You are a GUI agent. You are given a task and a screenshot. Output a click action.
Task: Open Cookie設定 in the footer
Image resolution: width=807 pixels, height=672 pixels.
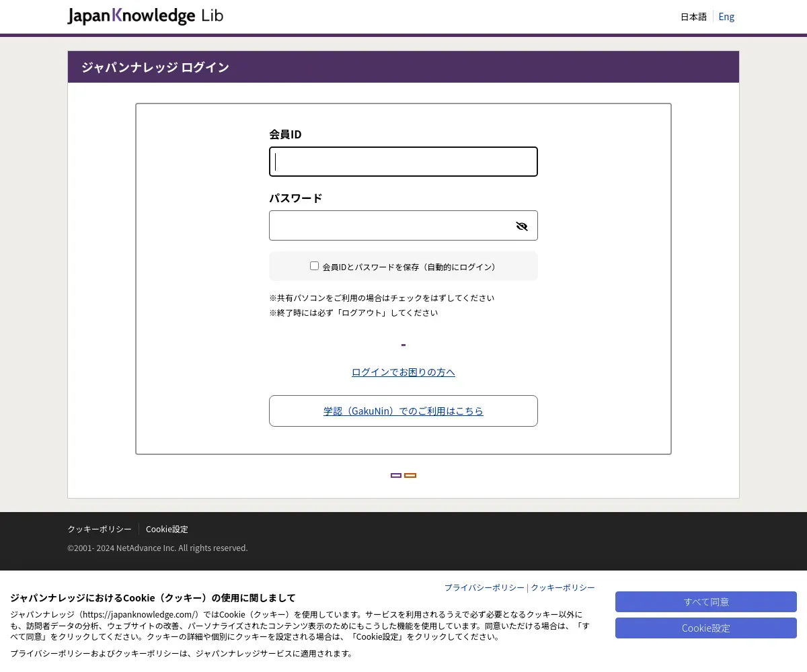point(167,530)
